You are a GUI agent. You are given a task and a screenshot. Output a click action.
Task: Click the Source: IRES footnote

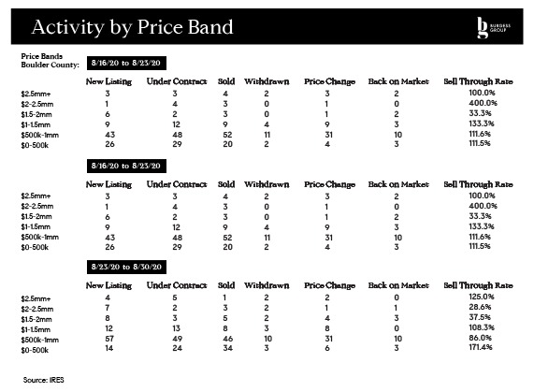[44, 380]
